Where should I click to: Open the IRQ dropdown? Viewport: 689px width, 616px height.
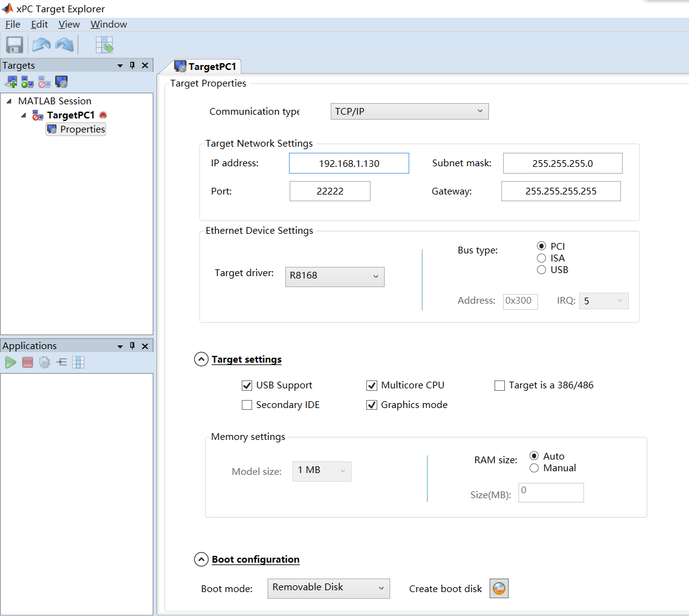pos(604,301)
